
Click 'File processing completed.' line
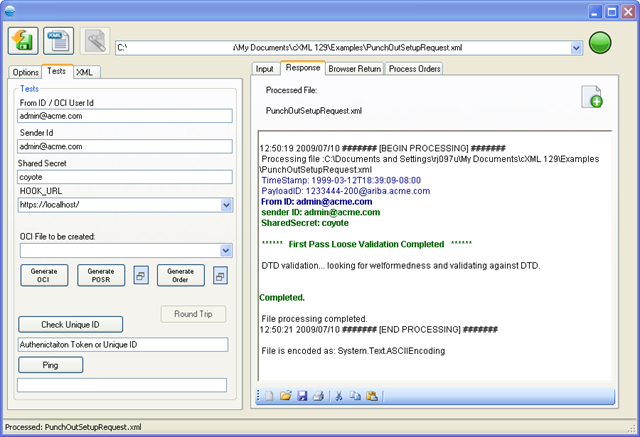point(314,319)
